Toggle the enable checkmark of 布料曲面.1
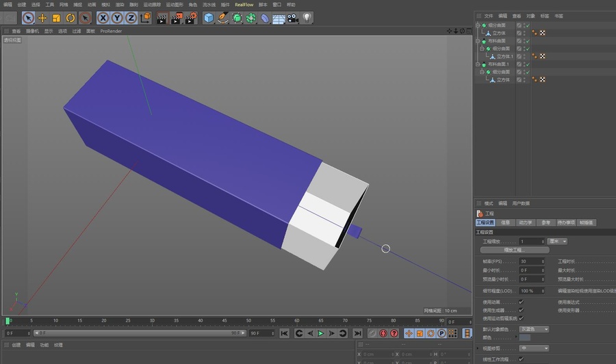The width and height of the screenshot is (616, 364). [x=528, y=64]
